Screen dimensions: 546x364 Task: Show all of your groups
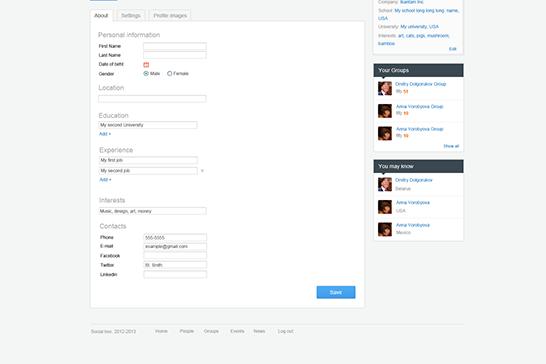click(451, 146)
